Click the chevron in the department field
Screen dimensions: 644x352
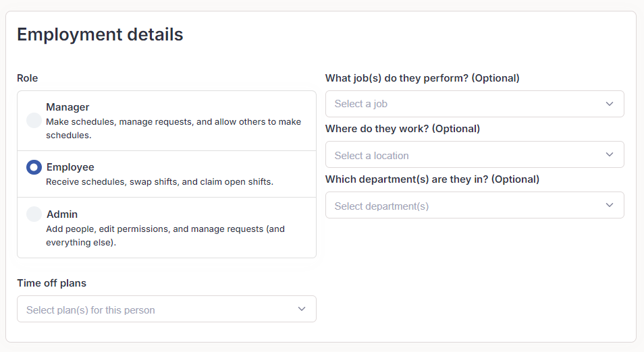pos(610,205)
